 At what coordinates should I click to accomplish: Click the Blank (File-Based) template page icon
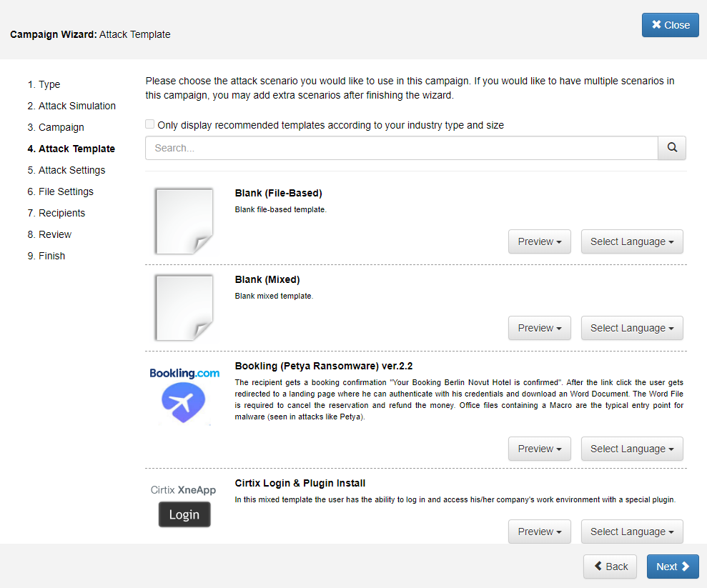tap(184, 221)
